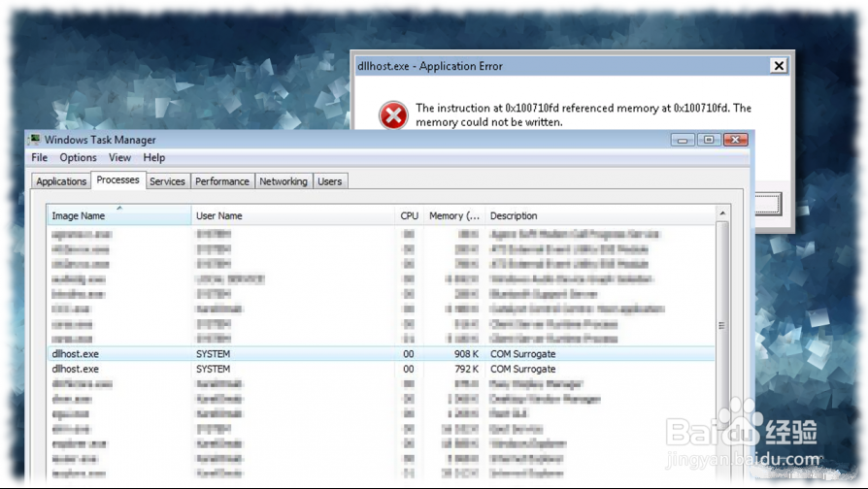Image resolution: width=868 pixels, height=489 pixels.
Task: Click the process list scroll up arrow
Action: click(x=722, y=213)
